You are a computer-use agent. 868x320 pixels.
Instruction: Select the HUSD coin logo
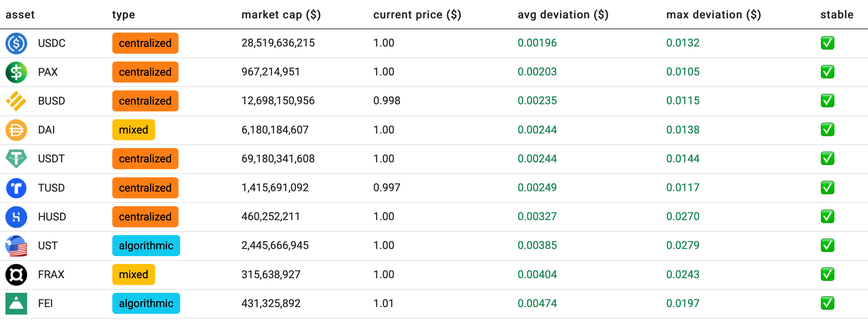tap(16, 217)
